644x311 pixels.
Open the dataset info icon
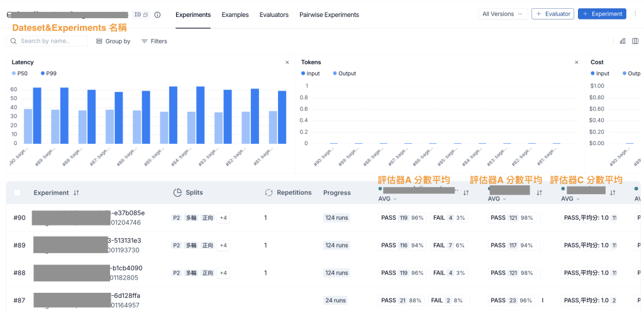[158, 15]
